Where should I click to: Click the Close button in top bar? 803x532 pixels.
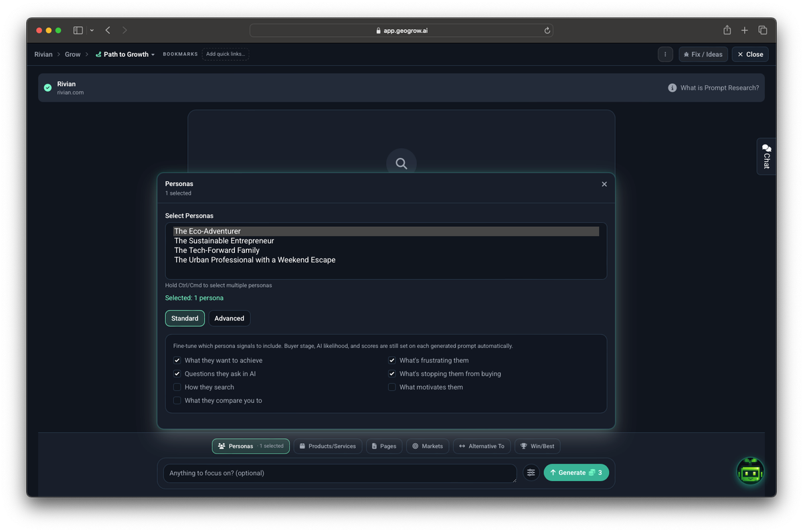tap(750, 54)
